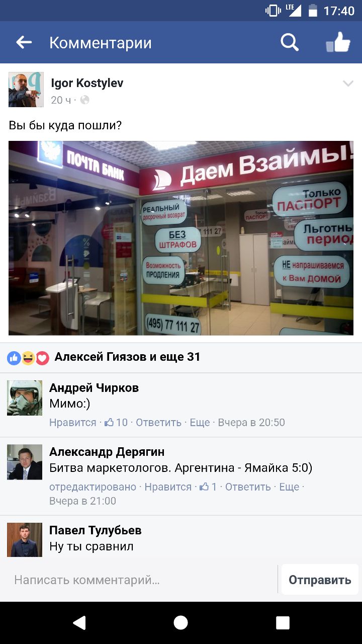View the 10 likes on Чирков's comment
This screenshot has width=362, height=644.
click(x=116, y=423)
